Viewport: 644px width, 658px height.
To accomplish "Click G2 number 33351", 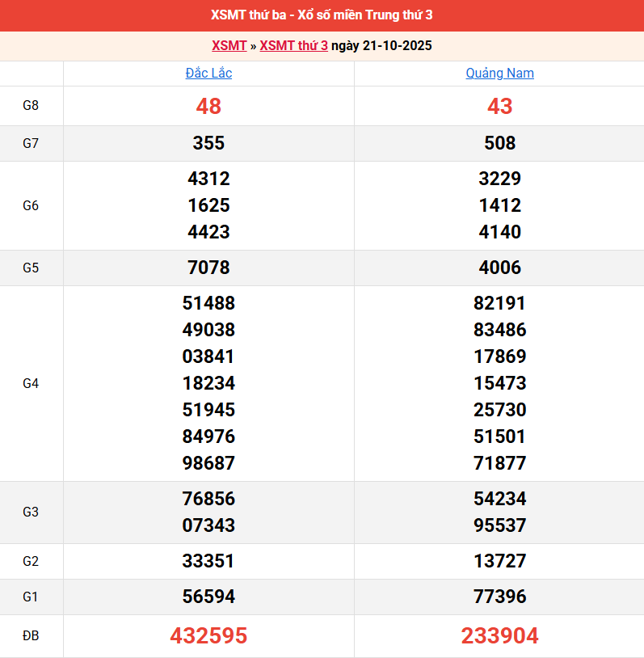I will click(x=208, y=561).
